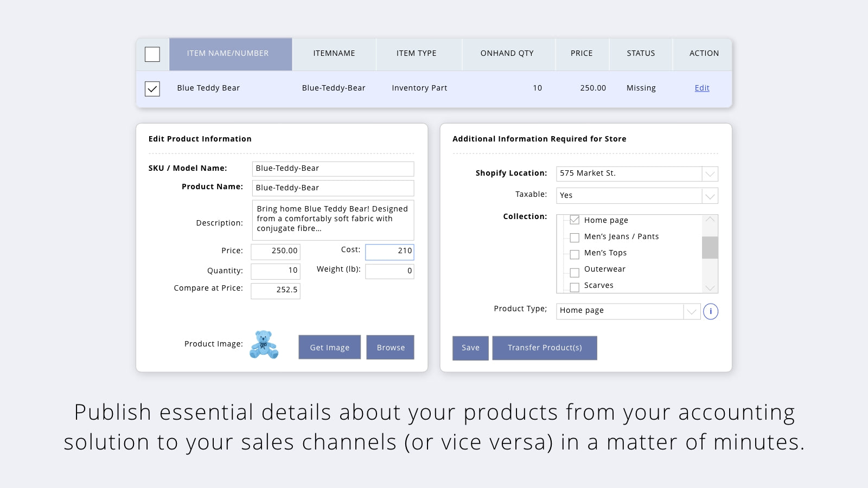Click the info icon beside Product Type

(x=711, y=311)
